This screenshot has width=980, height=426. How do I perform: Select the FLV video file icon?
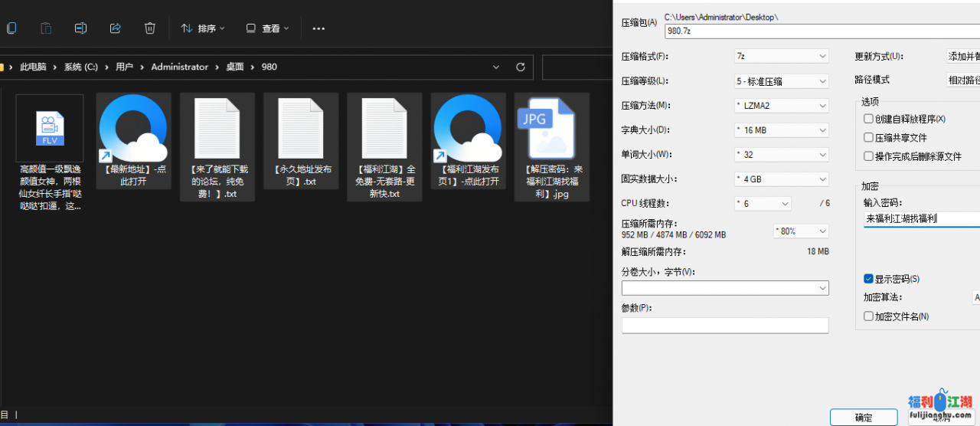click(50, 128)
